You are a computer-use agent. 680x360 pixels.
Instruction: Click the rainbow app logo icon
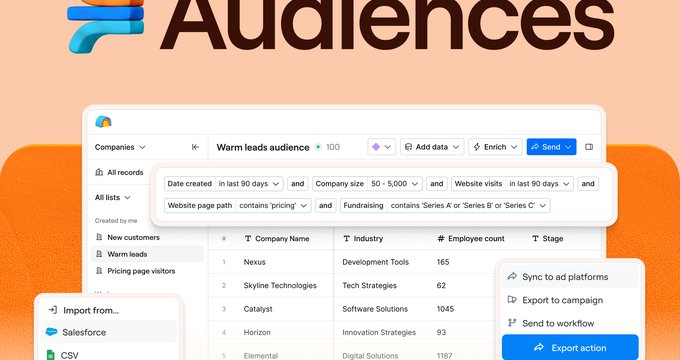click(103, 121)
